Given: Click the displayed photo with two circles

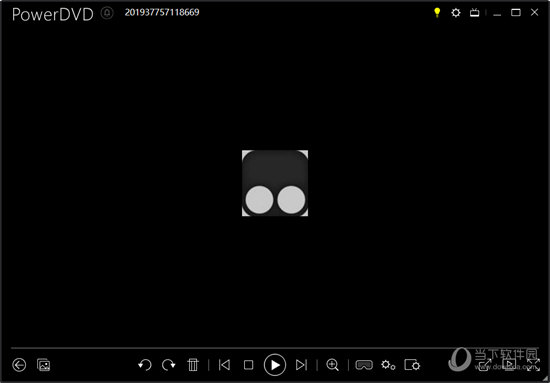Looking at the screenshot, I should point(275,183).
